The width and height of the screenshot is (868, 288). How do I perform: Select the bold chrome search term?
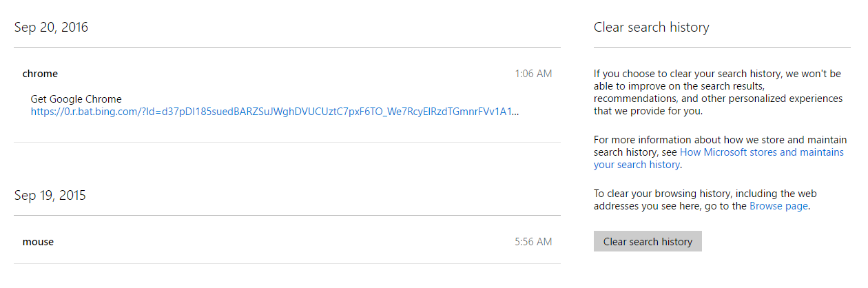click(x=40, y=74)
